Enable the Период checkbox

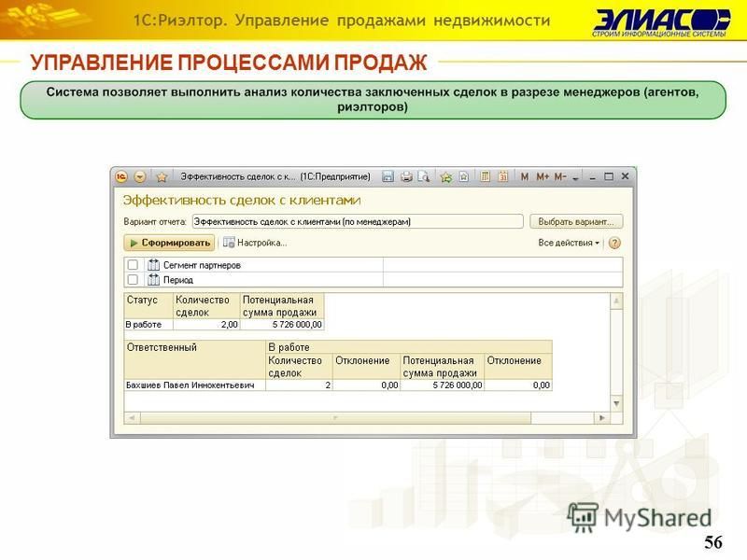[133, 279]
